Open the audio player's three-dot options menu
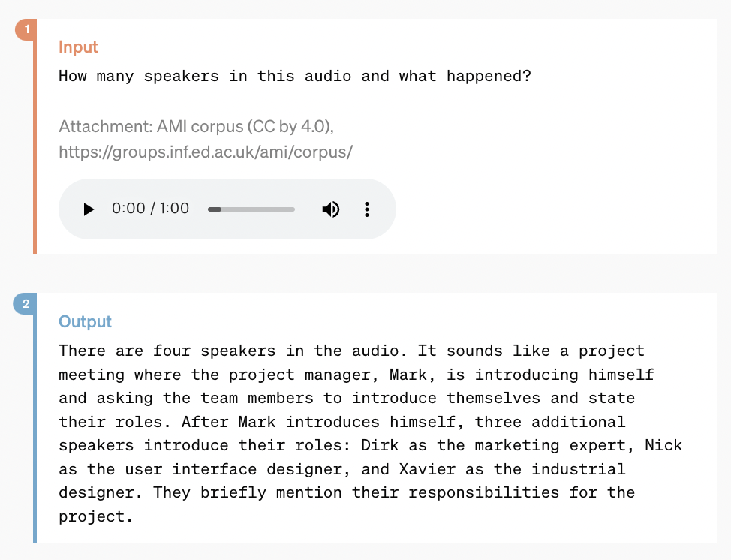 click(x=367, y=209)
